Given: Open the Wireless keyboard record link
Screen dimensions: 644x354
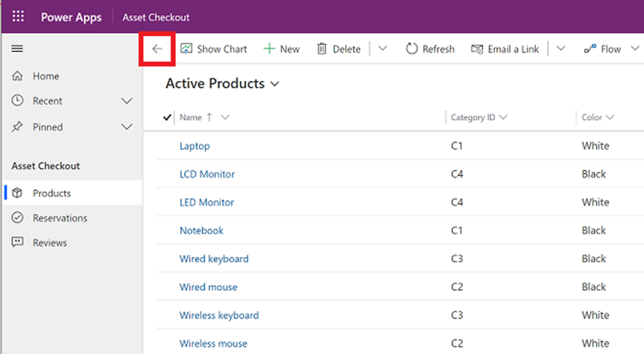Looking at the screenshot, I should point(219,315).
